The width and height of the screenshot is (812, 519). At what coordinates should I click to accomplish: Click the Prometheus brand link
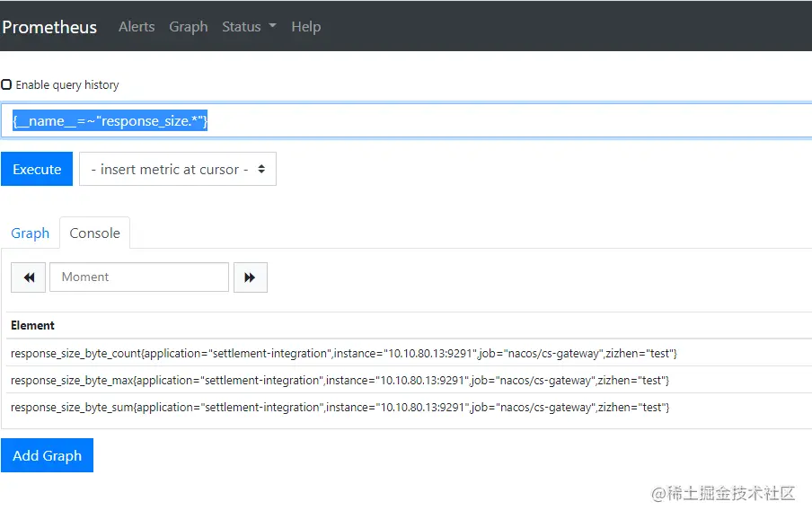click(49, 27)
